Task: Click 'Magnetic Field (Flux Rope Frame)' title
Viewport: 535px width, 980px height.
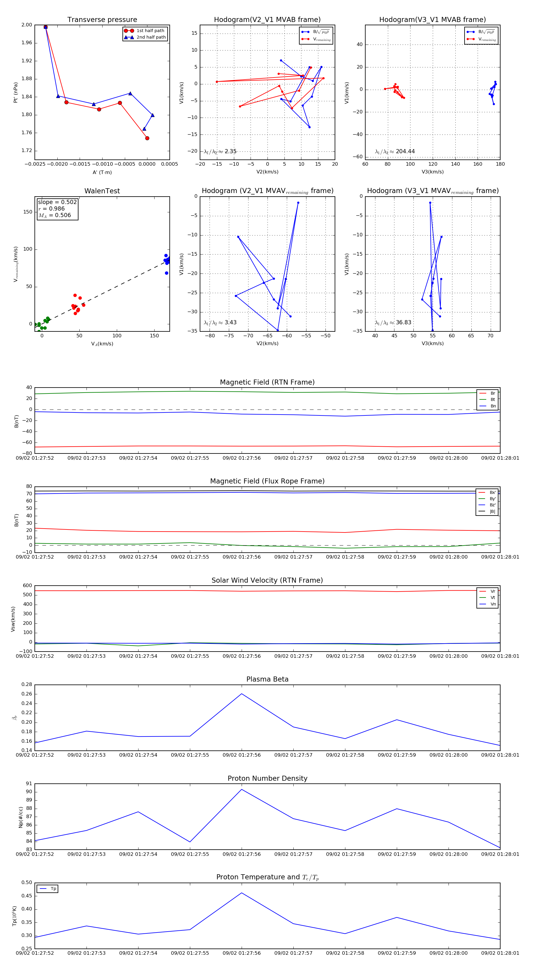Action: tap(267, 481)
